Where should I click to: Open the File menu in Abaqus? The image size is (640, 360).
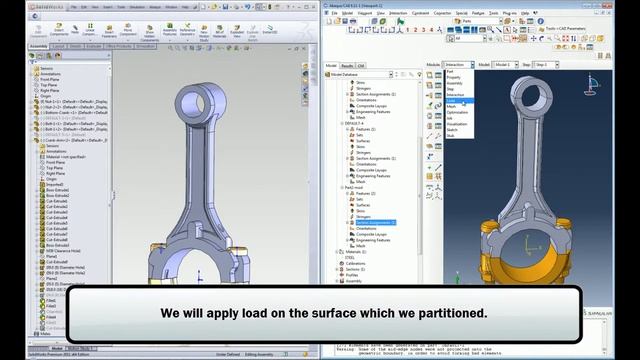tap(334, 13)
